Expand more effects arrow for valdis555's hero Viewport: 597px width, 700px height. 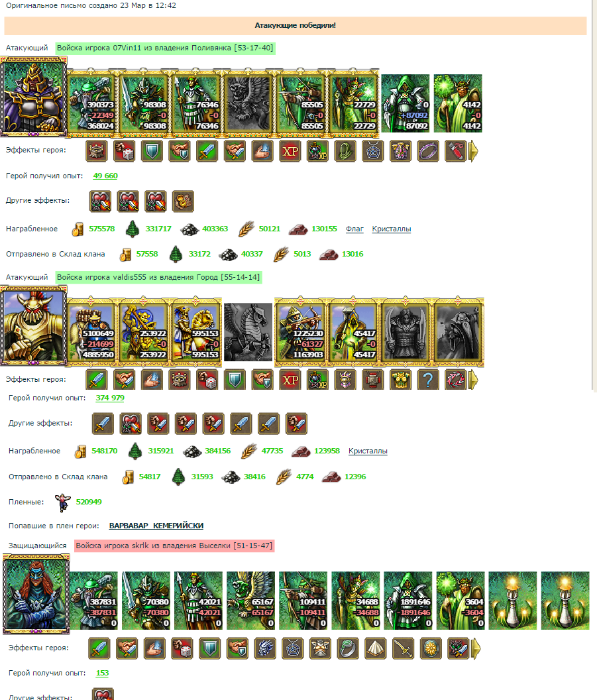click(x=473, y=380)
